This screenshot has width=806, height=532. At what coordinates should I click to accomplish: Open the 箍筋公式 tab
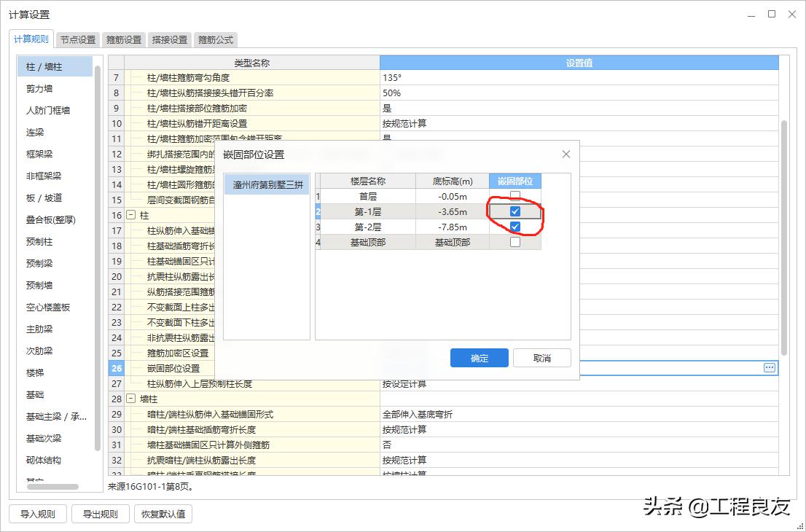215,40
